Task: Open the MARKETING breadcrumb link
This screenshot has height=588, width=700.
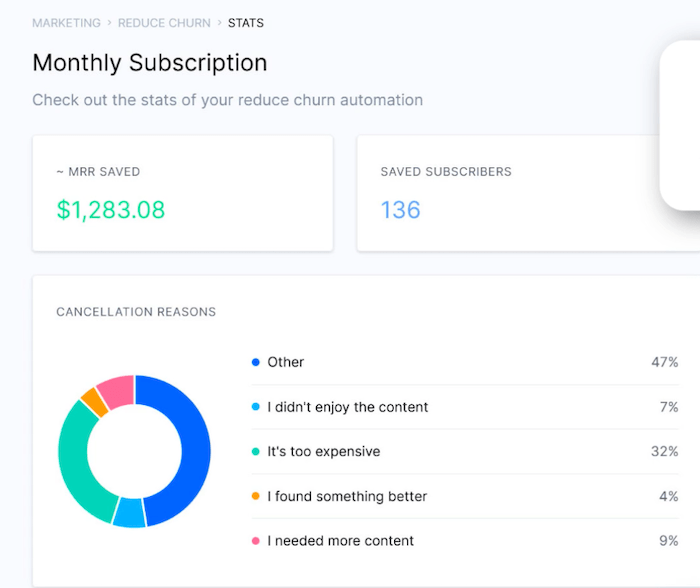Action: pyautogui.click(x=67, y=23)
